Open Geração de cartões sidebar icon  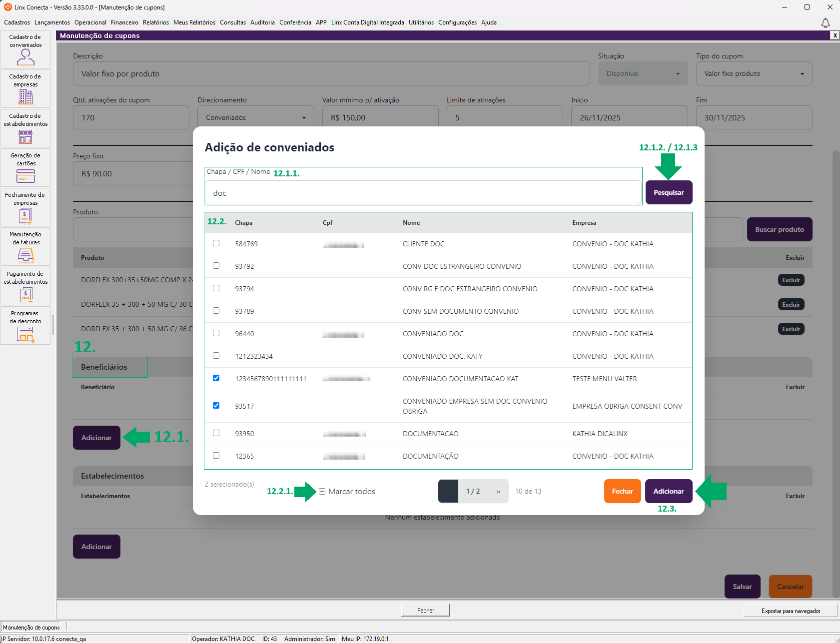pyautogui.click(x=25, y=168)
